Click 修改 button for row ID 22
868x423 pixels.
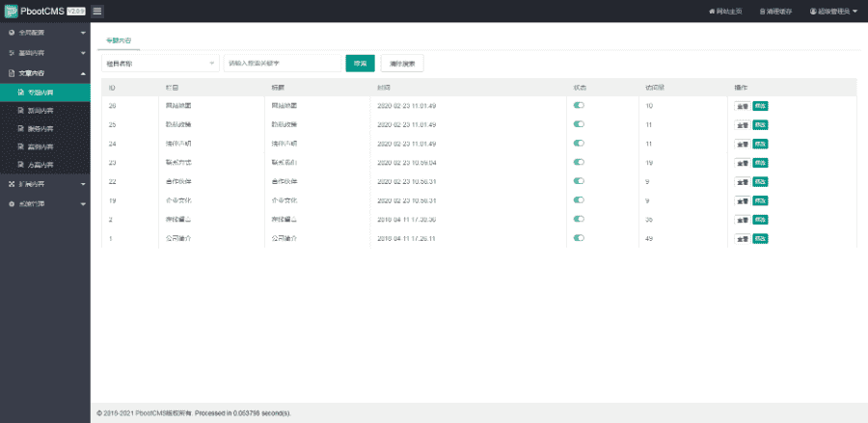(x=760, y=181)
